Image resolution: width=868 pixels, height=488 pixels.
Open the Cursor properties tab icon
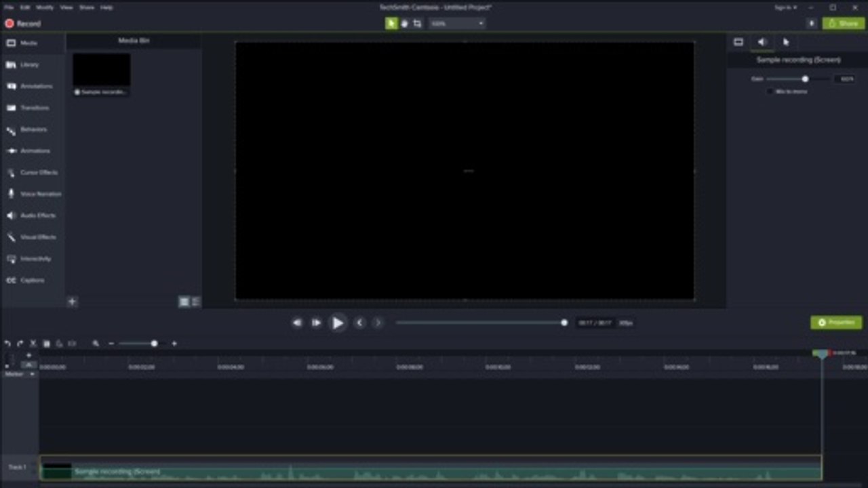pyautogui.click(x=786, y=42)
